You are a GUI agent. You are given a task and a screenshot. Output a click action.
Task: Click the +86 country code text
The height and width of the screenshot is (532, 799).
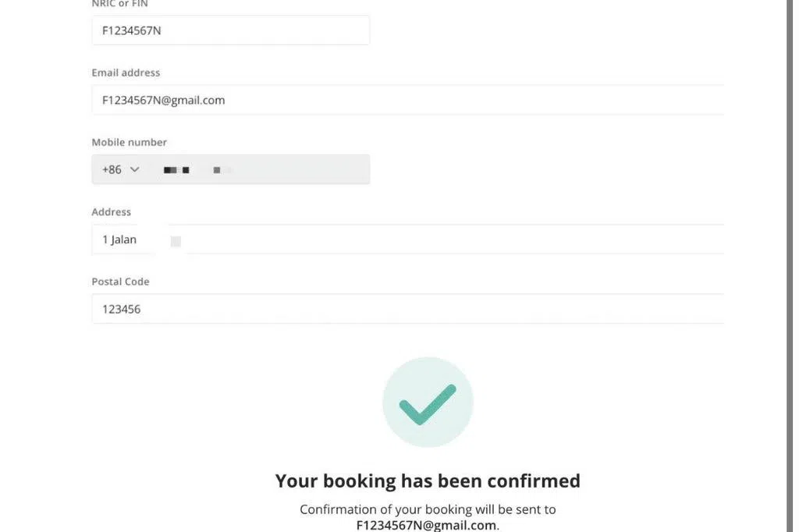pos(112,169)
